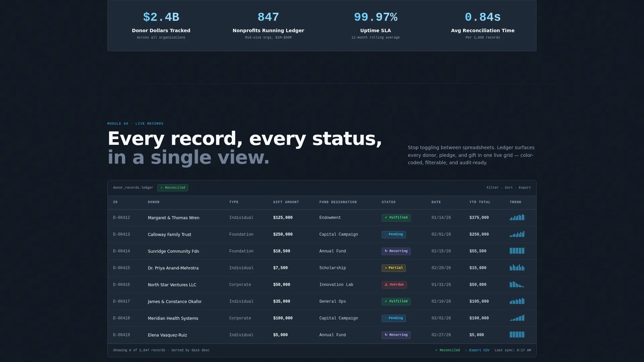The width and height of the screenshot is (644, 362).
Task: Click the Reconciled checkmark in the table footer
Action: tap(447, 350)
